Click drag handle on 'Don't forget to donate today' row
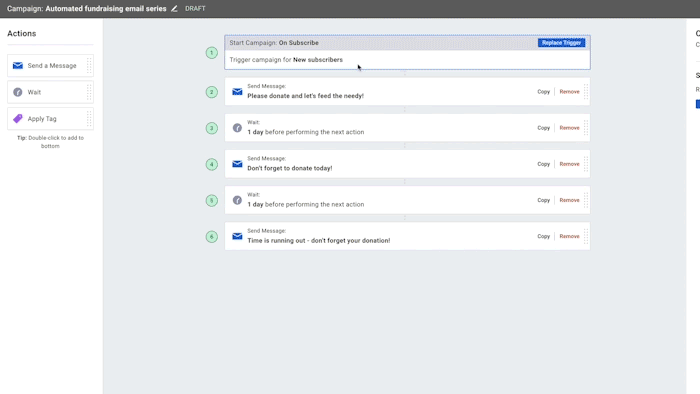The width and height of the screenshot is (700, 394). click(586, 164)
